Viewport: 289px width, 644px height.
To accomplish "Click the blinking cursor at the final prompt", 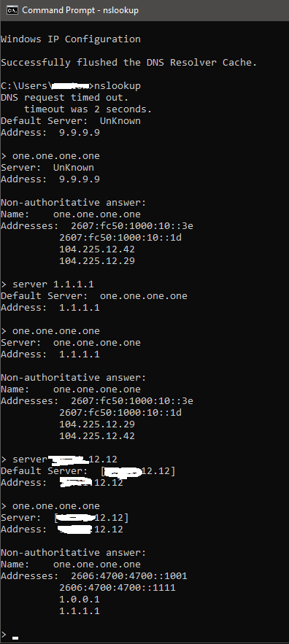I will (x=15, y=638).
